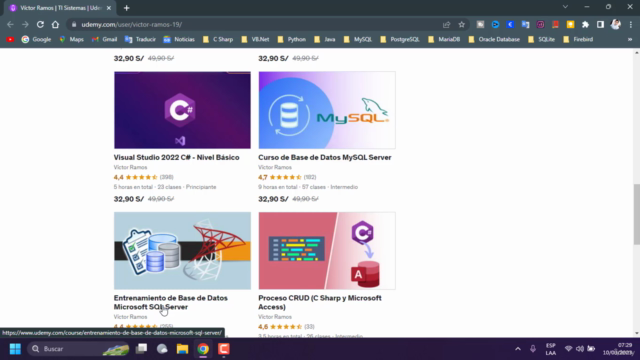Switch to Chrome on the taskbar

pyautogui.click(x=203, y=349)
